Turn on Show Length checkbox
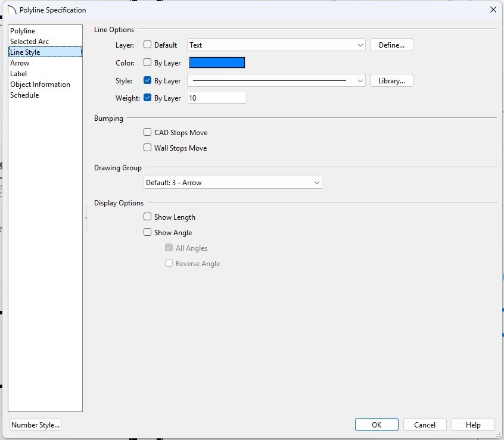This screenshot has width=504, height=440. [x=148, y=217]
